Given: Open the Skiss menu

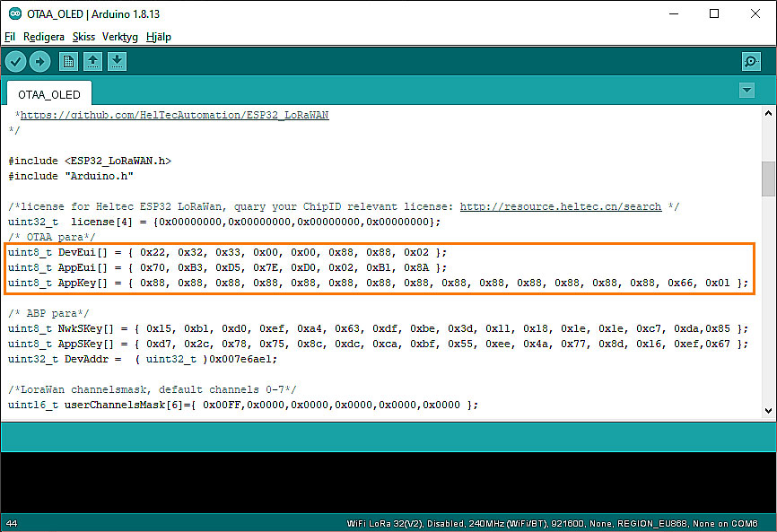Looking at the screenshot, I should point(83,37).
